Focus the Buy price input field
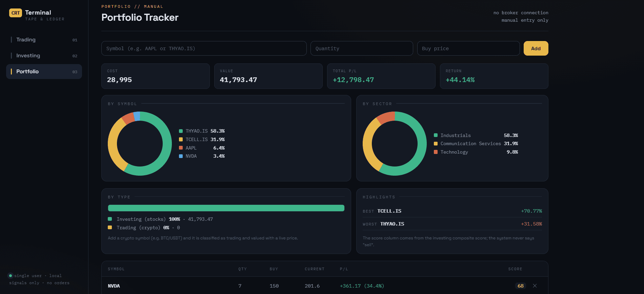Viewport: 644px width, 294px height. pyautogui.click(x=468, y=48)
